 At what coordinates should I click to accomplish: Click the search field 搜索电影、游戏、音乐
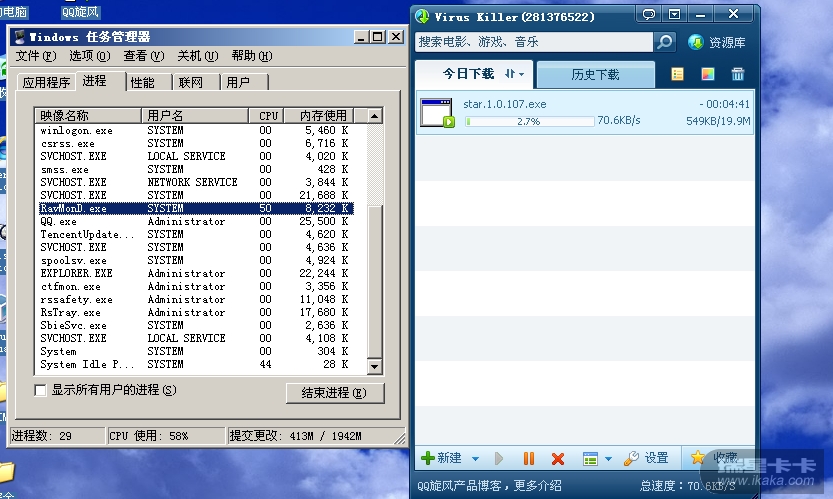pos(534,42)
